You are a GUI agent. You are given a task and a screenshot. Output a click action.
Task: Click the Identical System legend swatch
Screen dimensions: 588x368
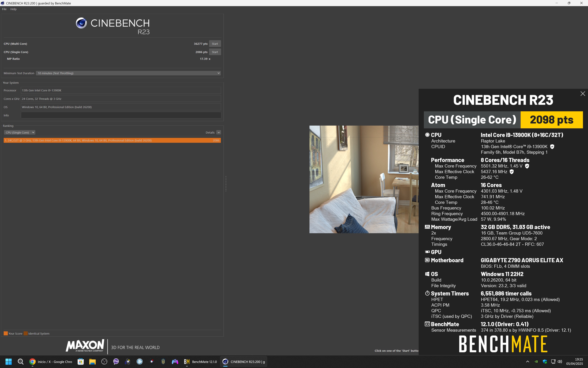26,333
